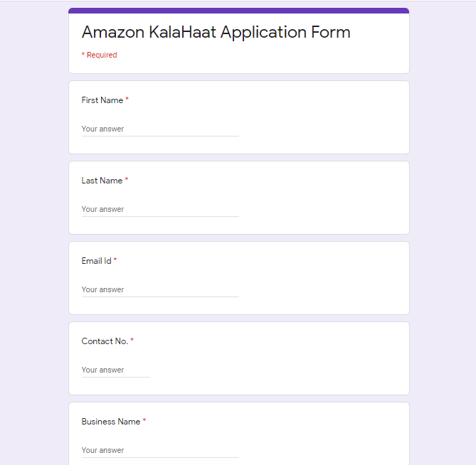Select the Contact No. answer field
The height and width of the screenshot is (465, 476).
point(116,370)
